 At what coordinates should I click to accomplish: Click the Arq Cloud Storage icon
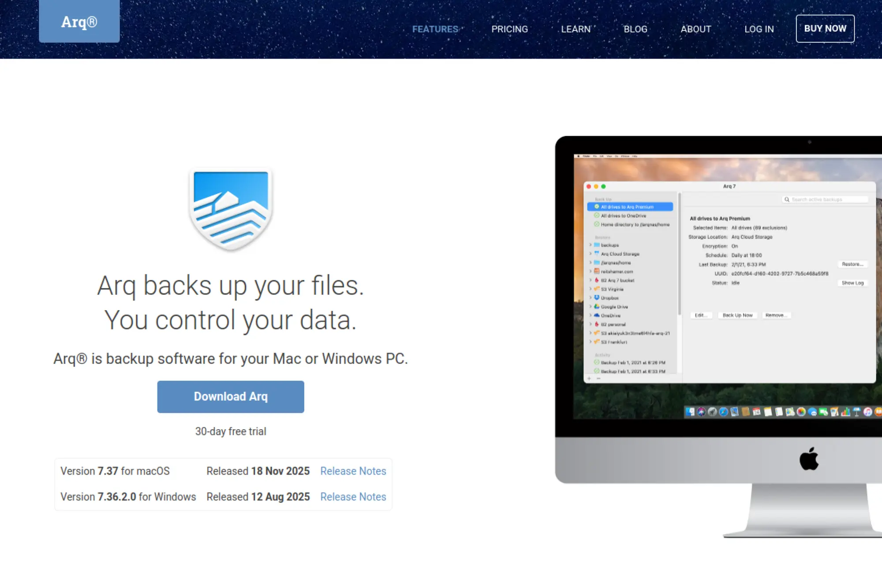[597, 254]
